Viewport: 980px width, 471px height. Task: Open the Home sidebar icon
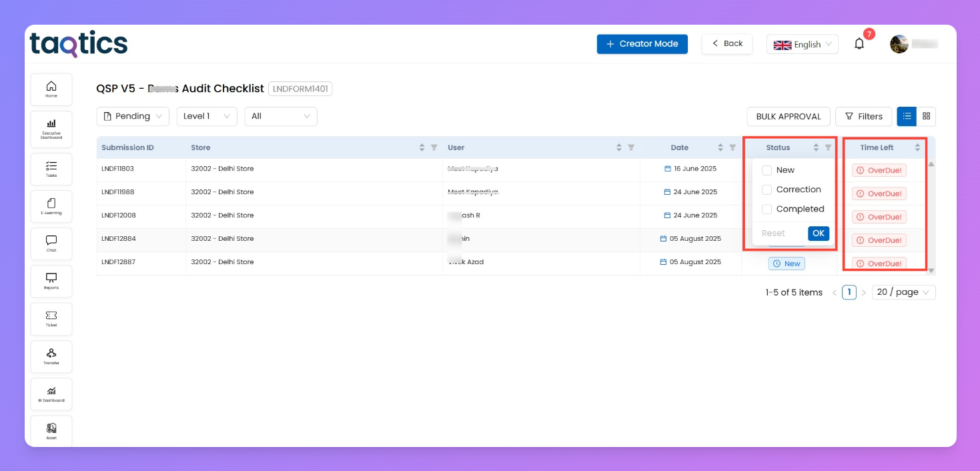(x=51, y=89)
